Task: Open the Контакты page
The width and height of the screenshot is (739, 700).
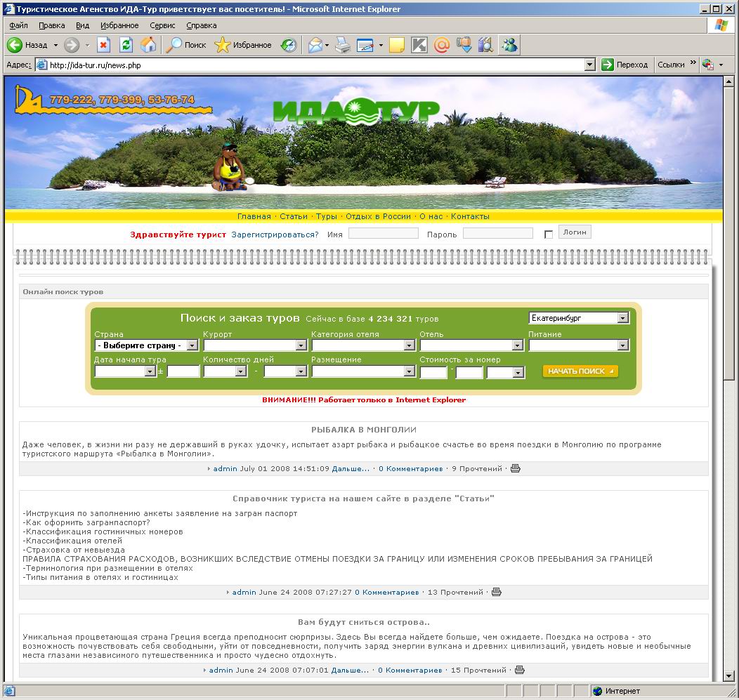Action: tap(470, 216)
